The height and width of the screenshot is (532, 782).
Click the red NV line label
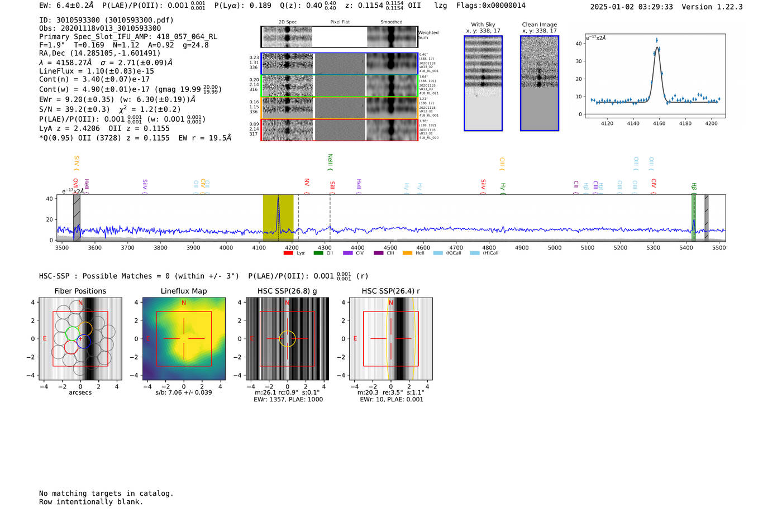point(307,186)
